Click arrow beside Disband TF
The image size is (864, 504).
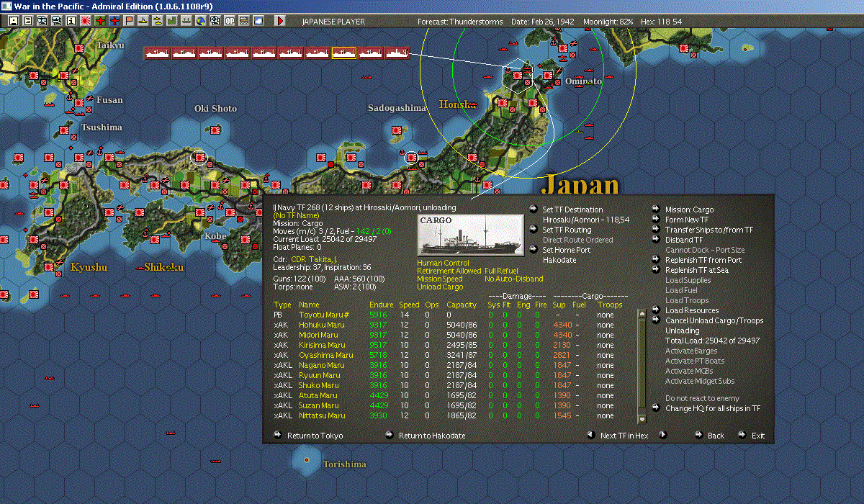pyautogui.click(x=656, y=239)
